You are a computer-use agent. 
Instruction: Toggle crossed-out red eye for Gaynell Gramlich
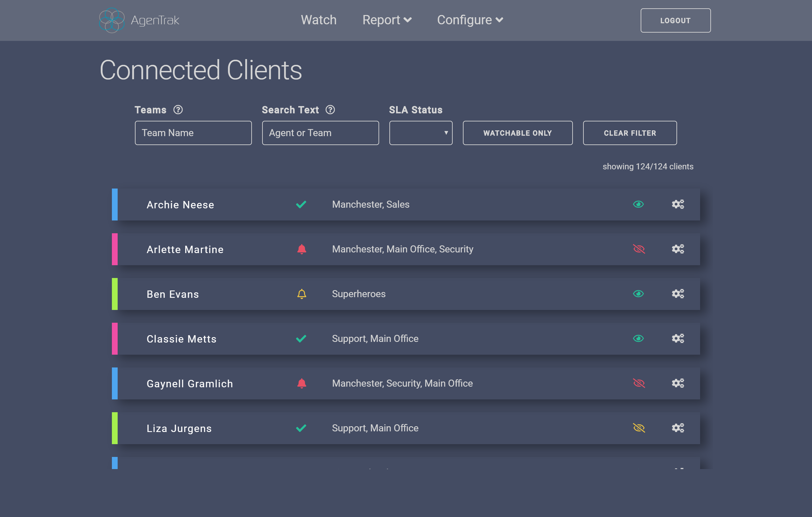click(x=639, y=383)
